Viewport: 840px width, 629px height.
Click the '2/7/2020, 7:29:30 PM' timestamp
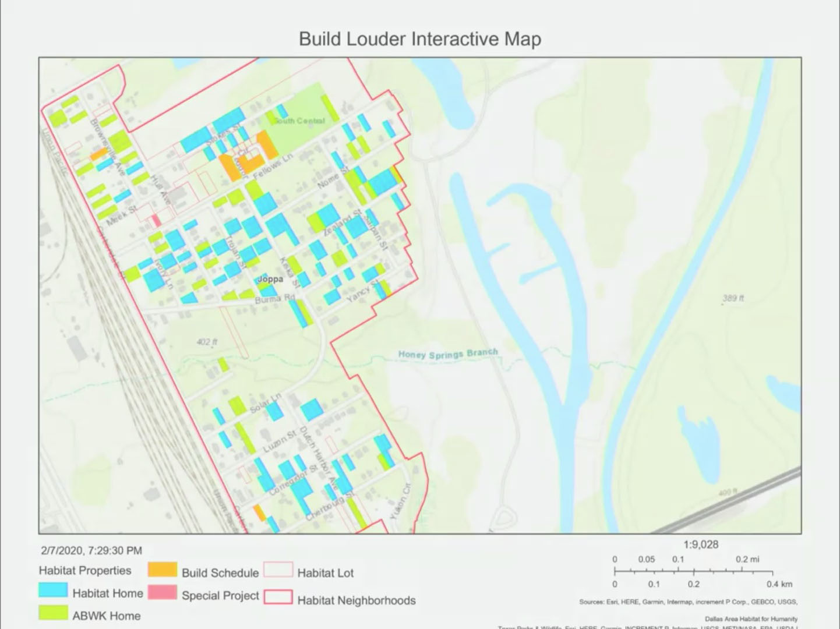(x=91, y=550)
